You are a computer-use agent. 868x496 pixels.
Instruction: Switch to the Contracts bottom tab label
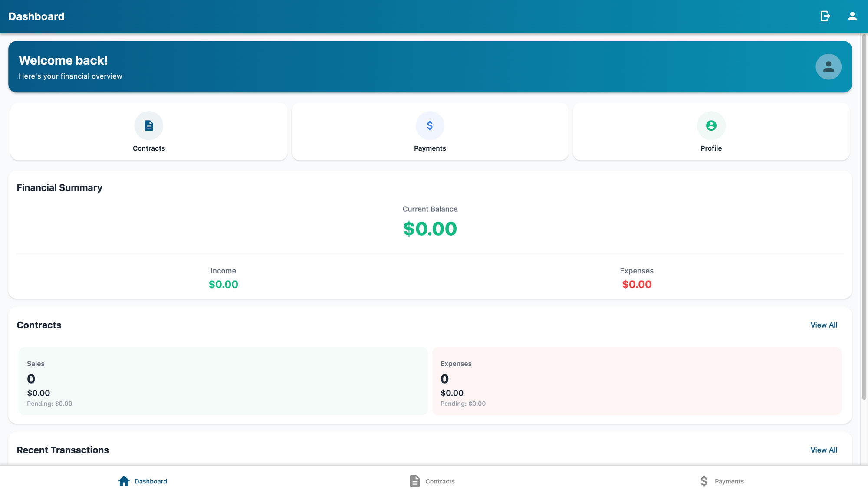tap(440, 481)
